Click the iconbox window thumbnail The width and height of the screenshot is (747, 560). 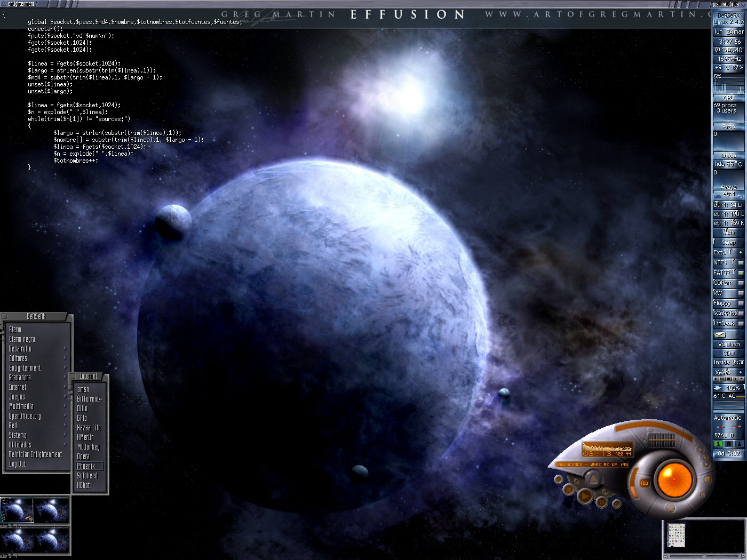(677, 535)
